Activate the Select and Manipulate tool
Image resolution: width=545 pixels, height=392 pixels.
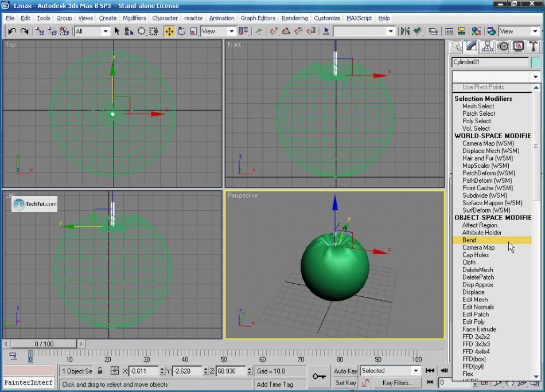[x=259, y=32]
